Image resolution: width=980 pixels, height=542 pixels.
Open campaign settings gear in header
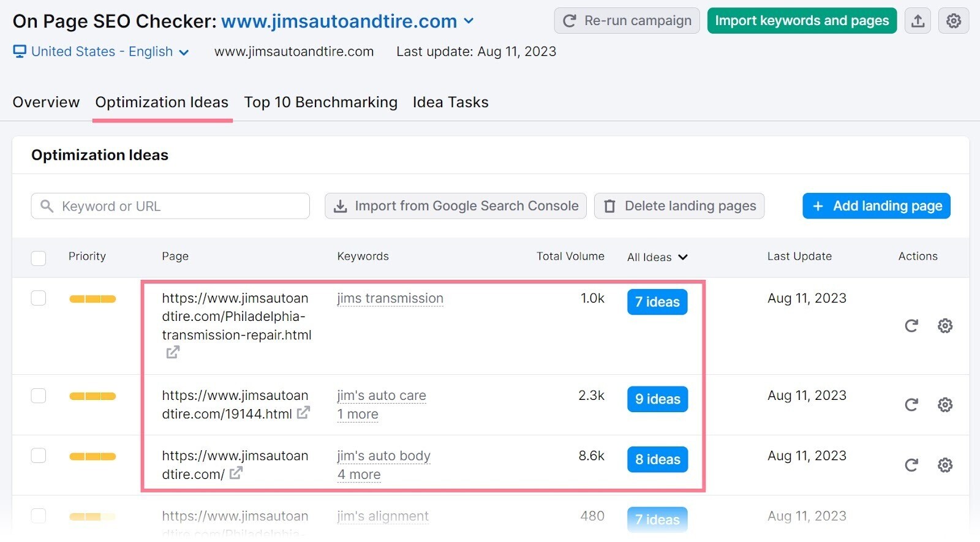click(954, 21)
